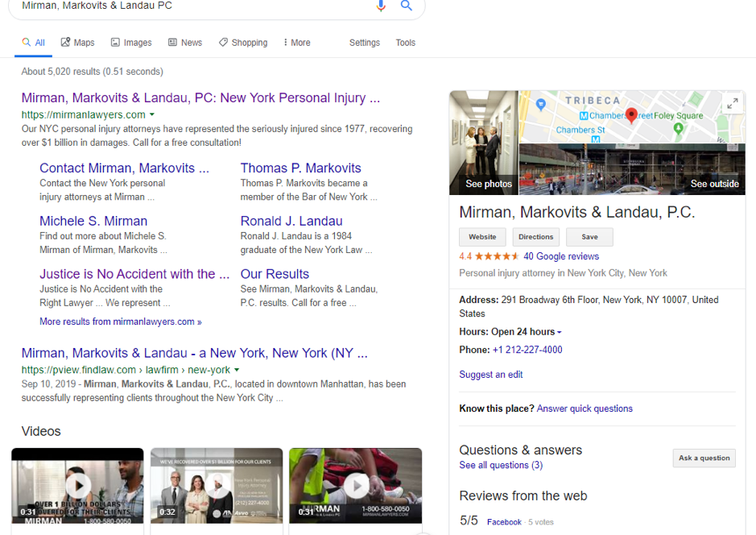Click the 4.4 star rating

tap(489, 256)
